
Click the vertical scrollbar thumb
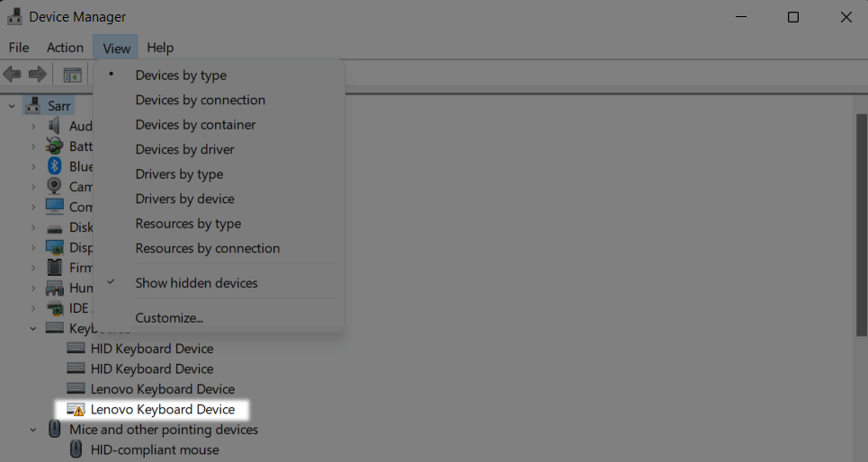(861, 225)
